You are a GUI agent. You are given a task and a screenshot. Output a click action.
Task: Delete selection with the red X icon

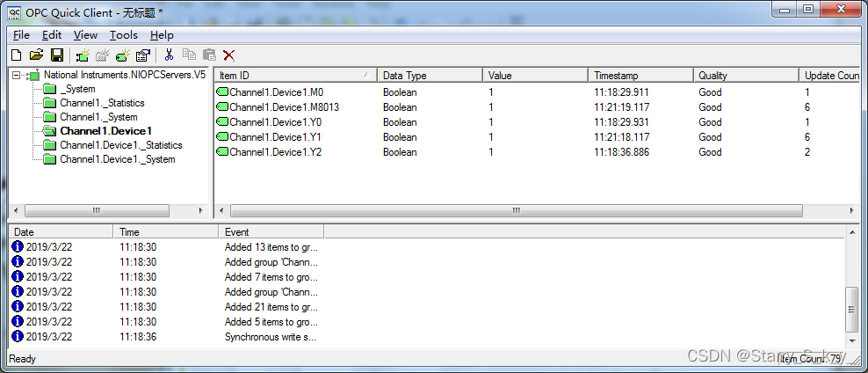tap(228, 55)
